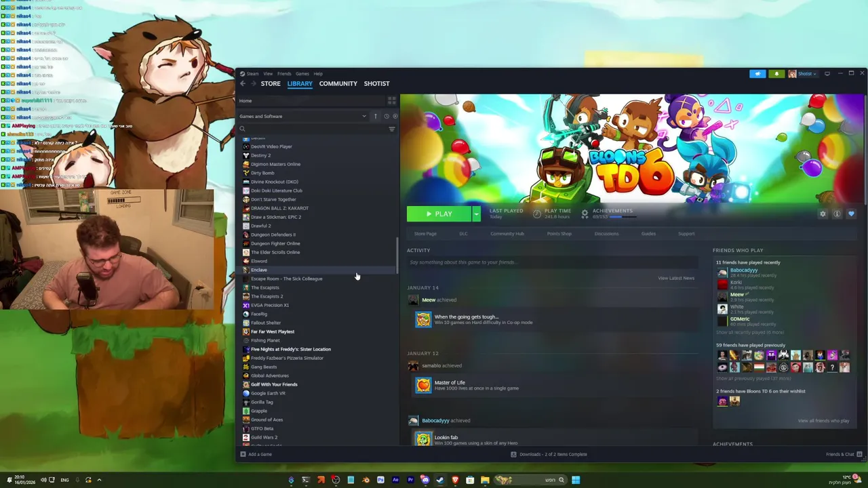The image size is (868, 488).
Task: Open the Shotist account avatar in the Steam title bar
Action: click(792, 73)
